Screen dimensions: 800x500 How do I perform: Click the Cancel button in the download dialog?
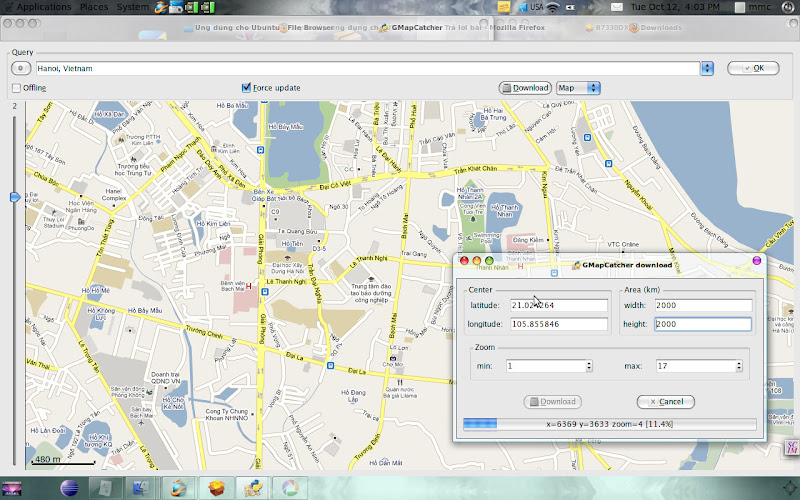(666, 402)
